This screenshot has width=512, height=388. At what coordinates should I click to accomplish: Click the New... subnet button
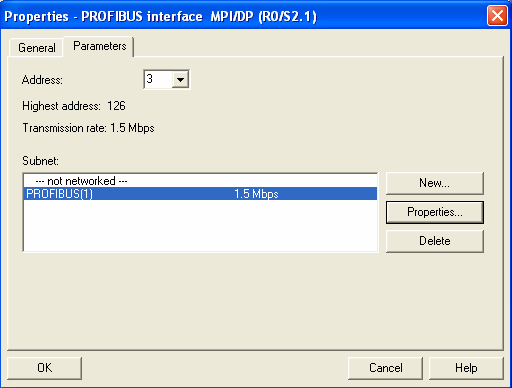click(x=434, y=183)
